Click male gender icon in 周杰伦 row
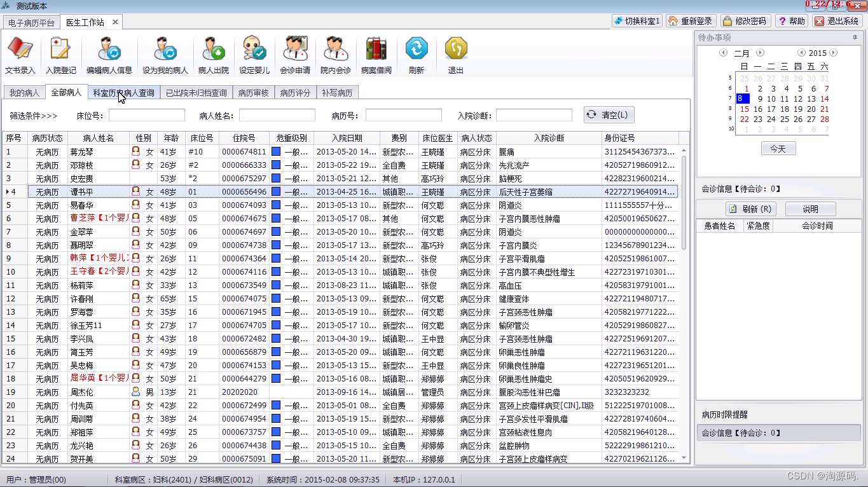The height and width of the screenshot is (487, 868). click(x=135, y=392)
